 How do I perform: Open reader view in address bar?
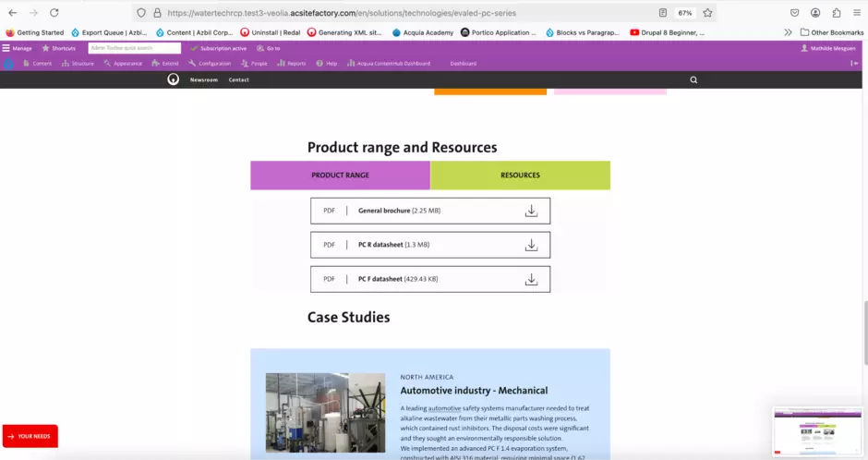(663, 13)
